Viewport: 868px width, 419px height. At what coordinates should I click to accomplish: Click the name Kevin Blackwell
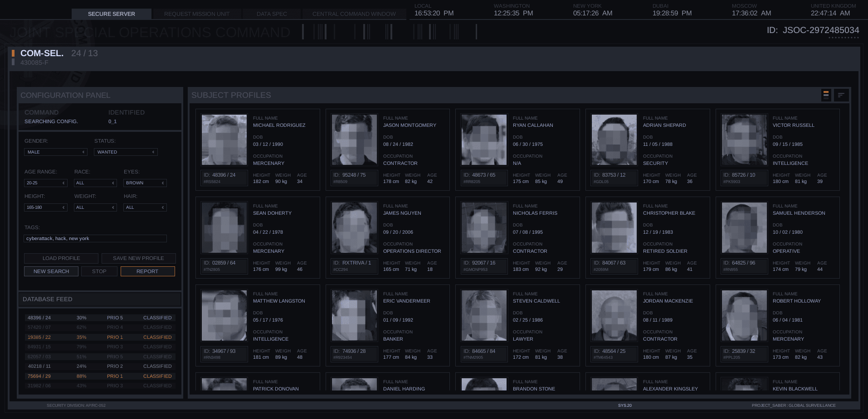[795, 389]
